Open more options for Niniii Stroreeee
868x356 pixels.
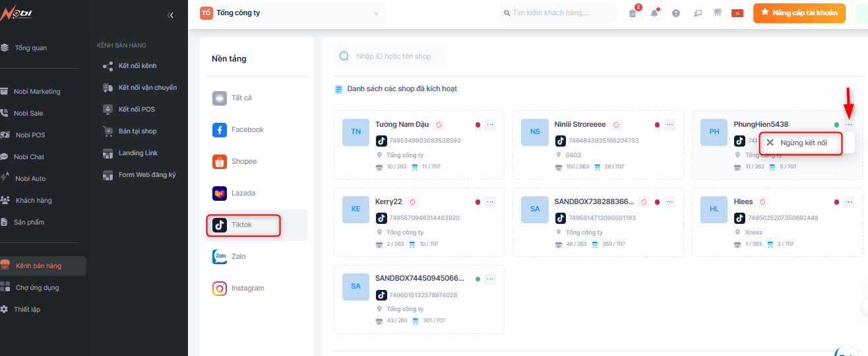669,124
